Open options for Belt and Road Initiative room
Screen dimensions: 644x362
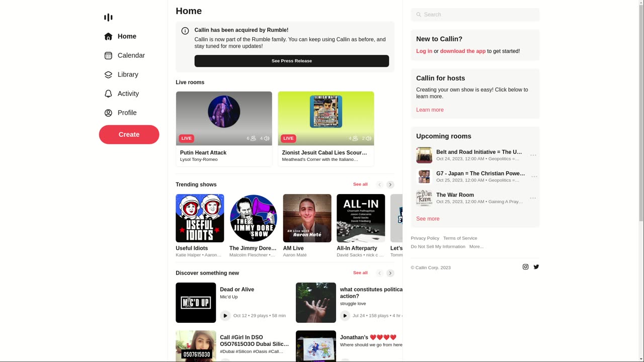pos(533,155)
